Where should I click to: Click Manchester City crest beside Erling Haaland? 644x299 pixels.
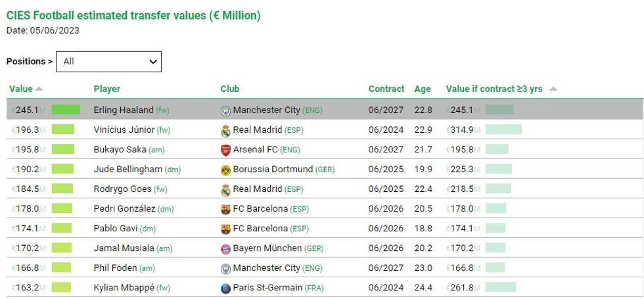pos(226,110)
